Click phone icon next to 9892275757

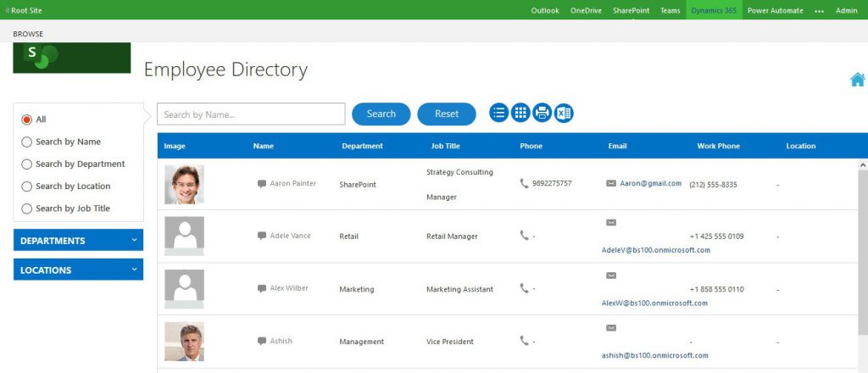coord(524,183)
